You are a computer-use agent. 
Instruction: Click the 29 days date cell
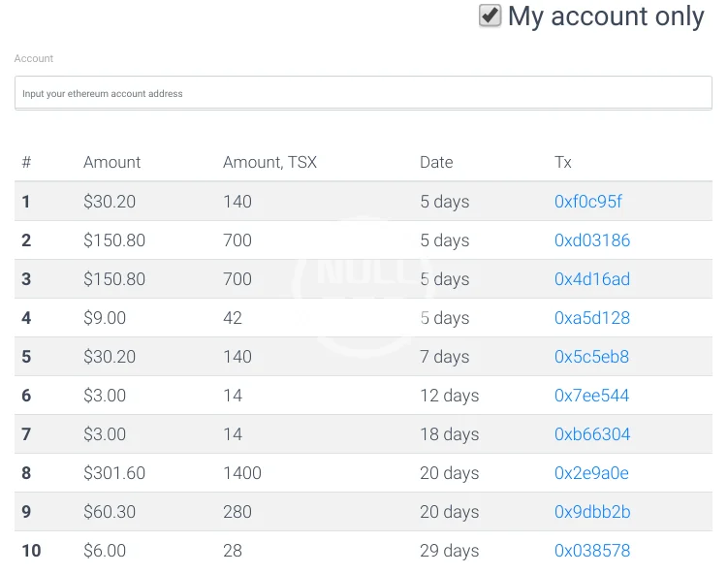(449, 551)
